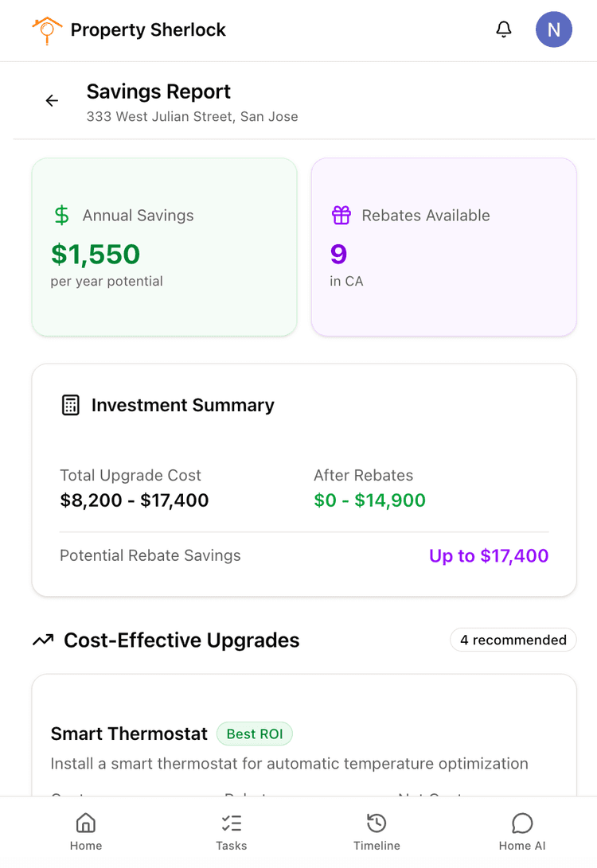Image resolution: width=597 pixels, height=868 pixels.
Task: Open the Timeline tab
Action: 377,831
